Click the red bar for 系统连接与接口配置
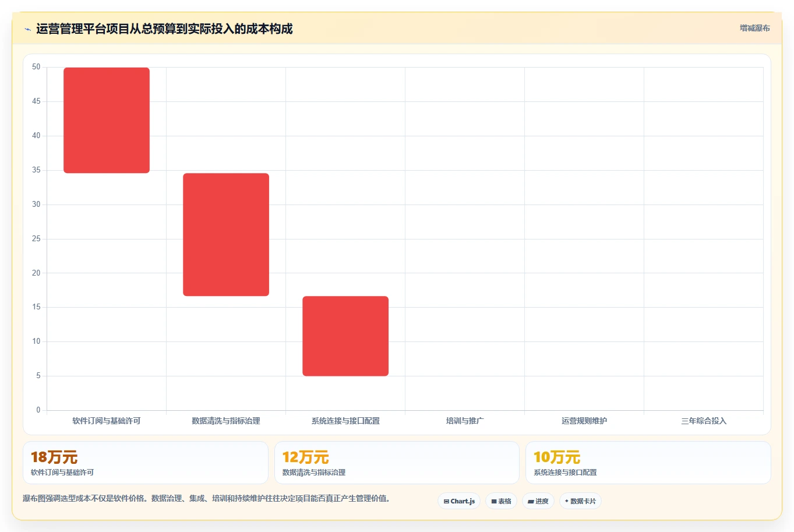Image resolution: width=794 pixels, height=532 pixels. [345, 336]
